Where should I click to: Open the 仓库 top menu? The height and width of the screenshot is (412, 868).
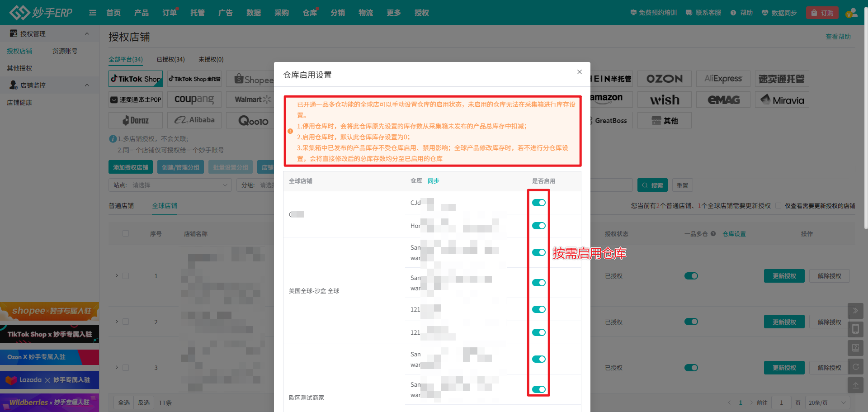[310, 13]
